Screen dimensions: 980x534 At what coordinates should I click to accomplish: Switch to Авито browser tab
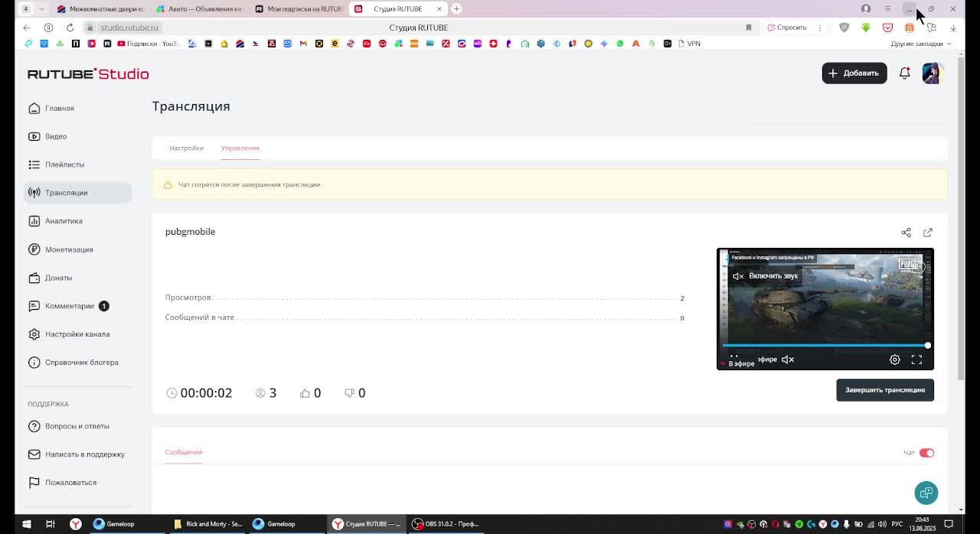(200, 8)
